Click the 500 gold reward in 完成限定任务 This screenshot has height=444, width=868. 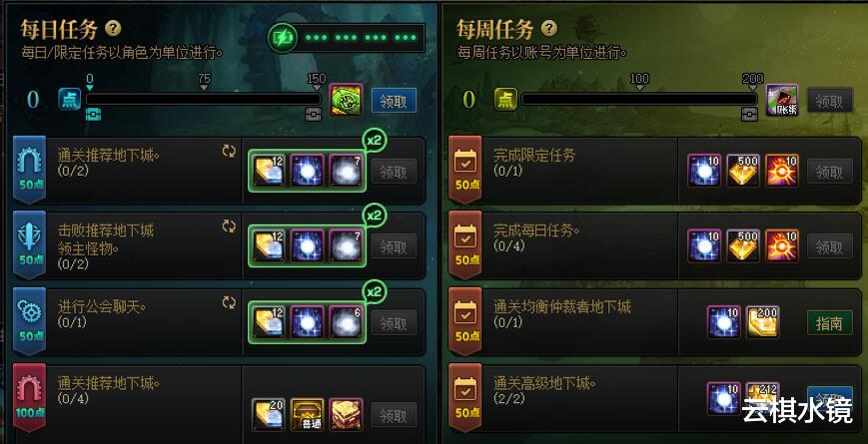point(743,171)
